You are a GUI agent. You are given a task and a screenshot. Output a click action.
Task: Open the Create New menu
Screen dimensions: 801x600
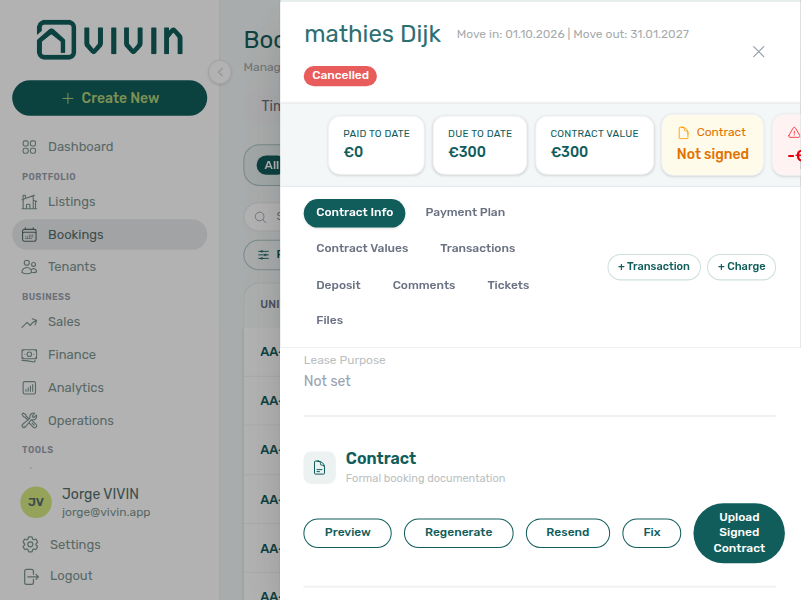pyautogui.click(x=110, y=98)
